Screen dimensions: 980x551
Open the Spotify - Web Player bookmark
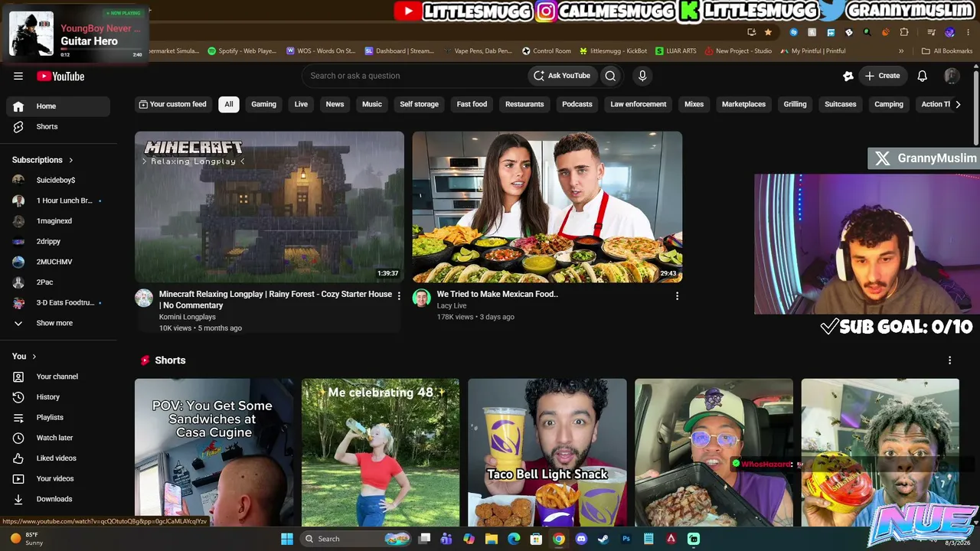tap(243, 51)
